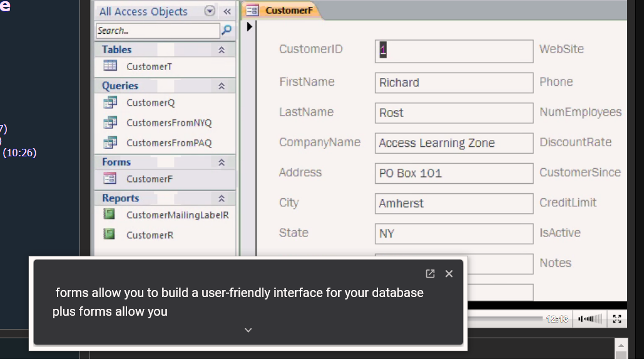The image size is (644, 362).
Task: Collapse the navigation pane with the chevron button
Action: click(x=227, y=11)
